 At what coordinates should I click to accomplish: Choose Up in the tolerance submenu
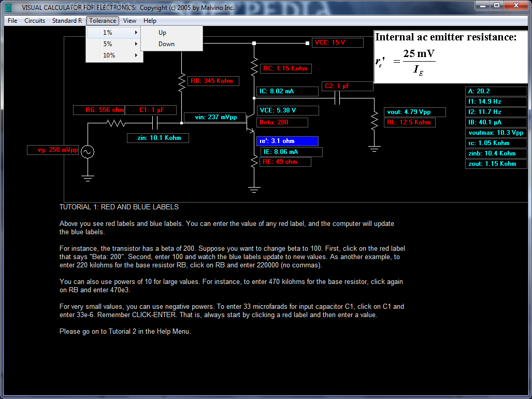click(171, 33)
